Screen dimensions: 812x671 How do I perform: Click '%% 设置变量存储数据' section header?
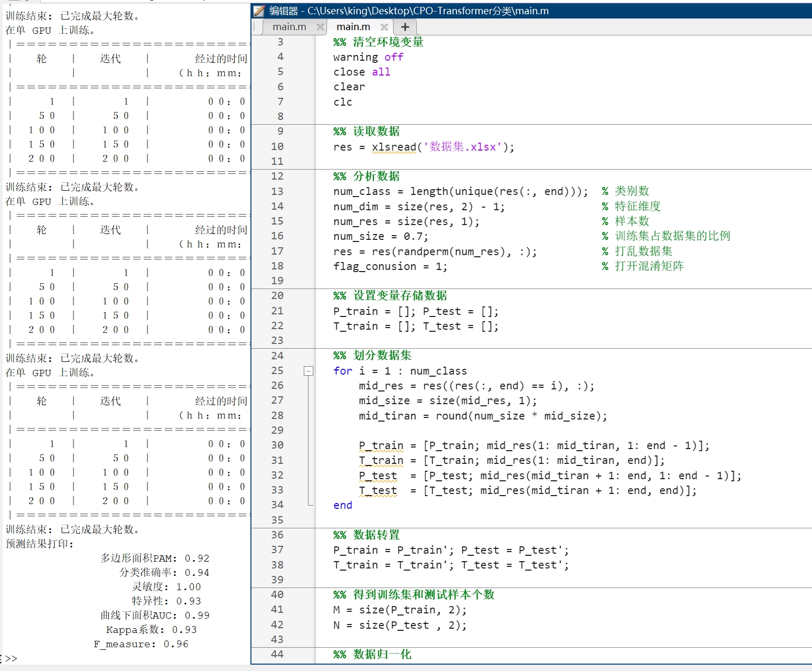coord(390,296)
